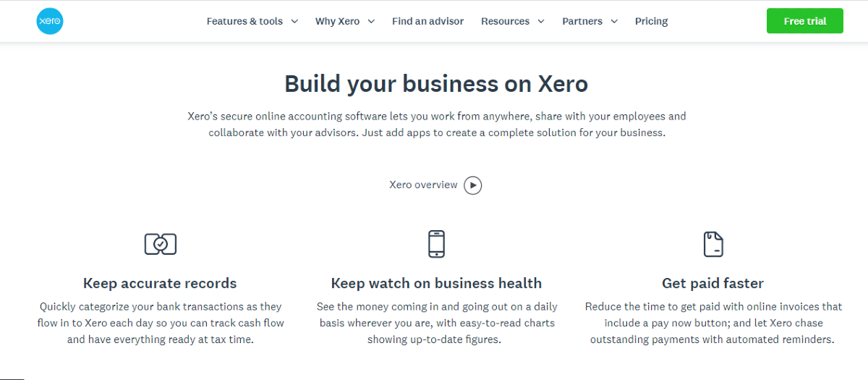Viewport: 868px width, 380px height.
Task: Click the Get paid faster heading
Action: point(712,283)
